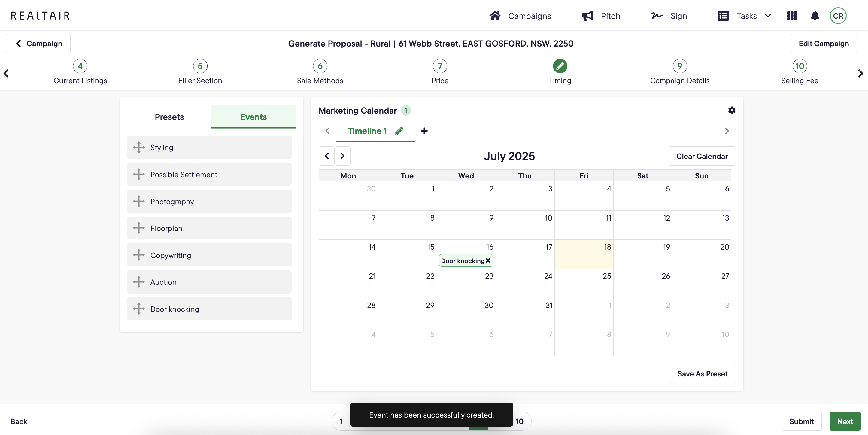
Task: Click the Marketing Calendar count badge
Action: (x=406, y=110)
